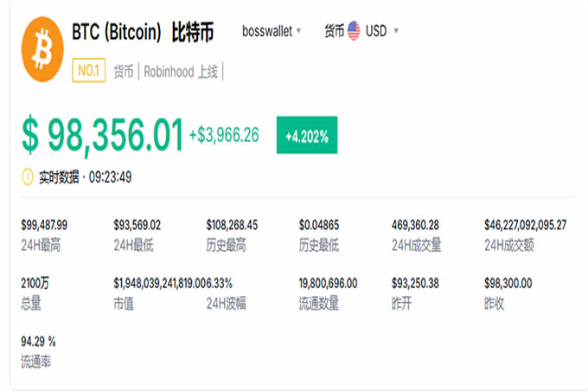Click the 流通率 value 94.29 %
The height and width of the screenshot is (392, 588).
tap(39, 340)
